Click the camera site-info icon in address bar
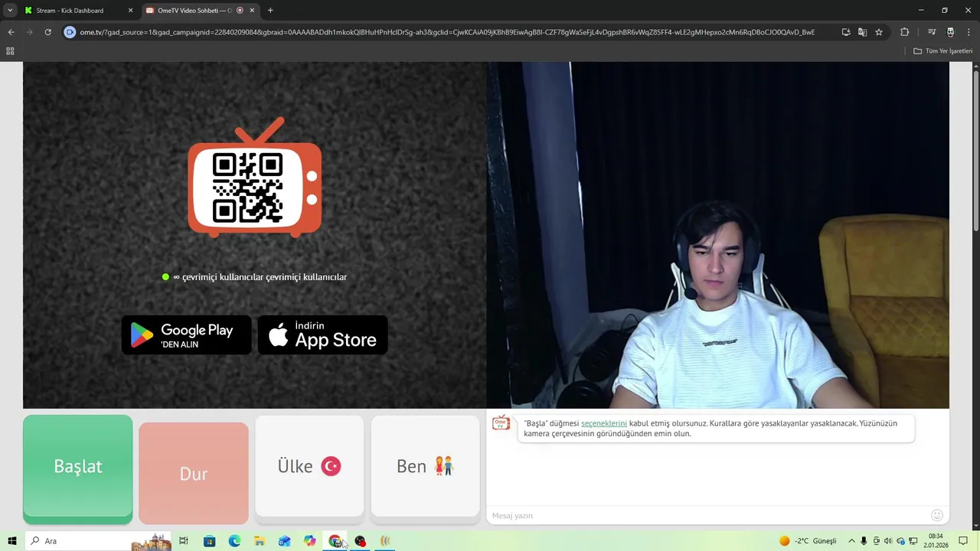980x551 pixels. tap(70, 32)
